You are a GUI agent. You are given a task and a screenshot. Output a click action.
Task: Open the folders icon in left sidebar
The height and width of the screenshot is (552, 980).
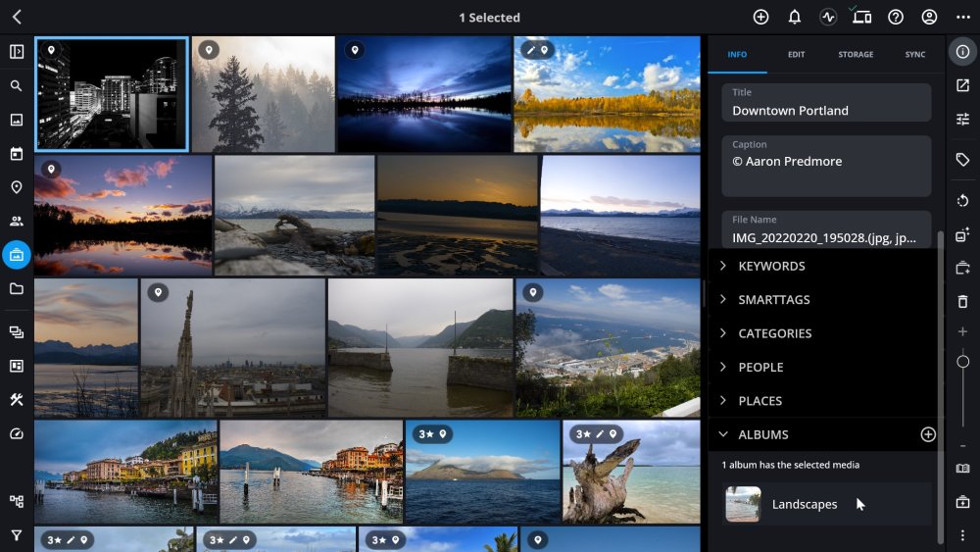point(17,288)
